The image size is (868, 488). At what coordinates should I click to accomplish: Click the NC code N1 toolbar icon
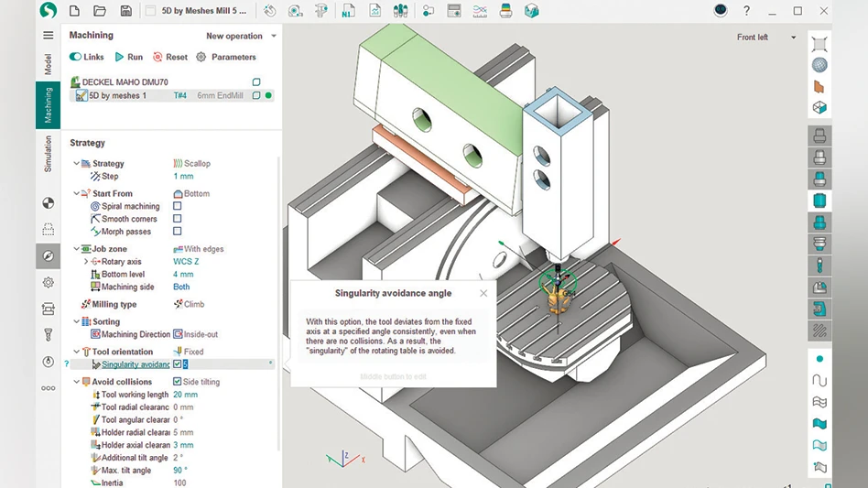(x=348, y=11)
